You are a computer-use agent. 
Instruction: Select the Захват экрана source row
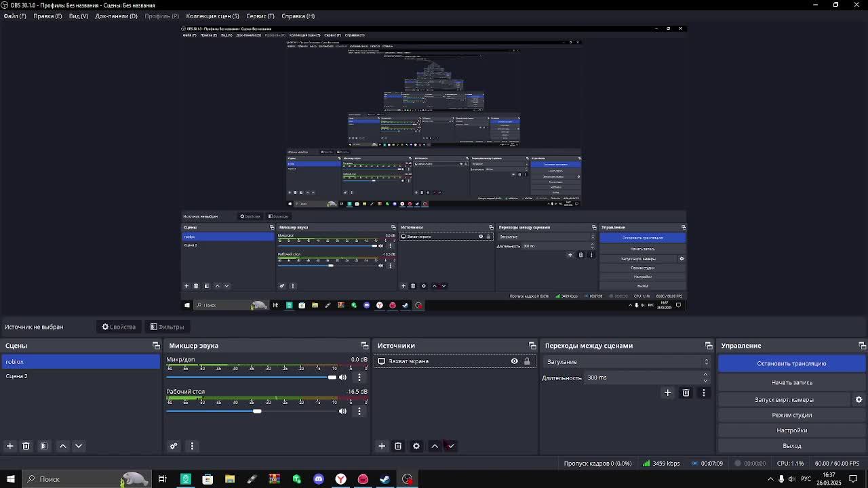(454, 361)
